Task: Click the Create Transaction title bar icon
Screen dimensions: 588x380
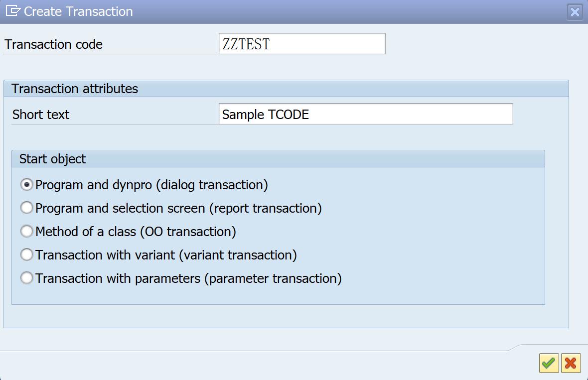Action: 12,11
